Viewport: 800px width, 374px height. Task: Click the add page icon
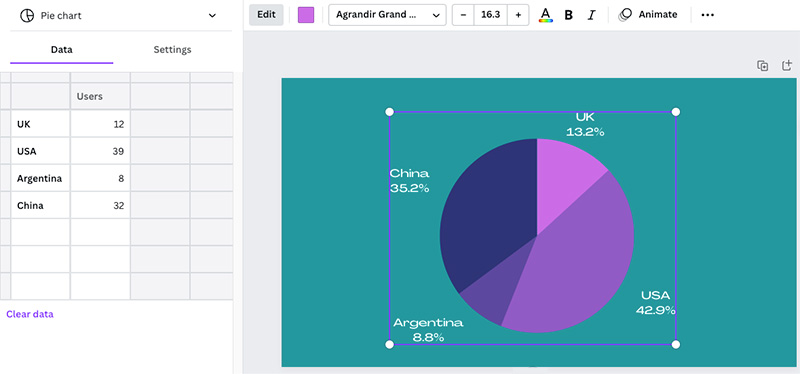[x=787, y=66]
